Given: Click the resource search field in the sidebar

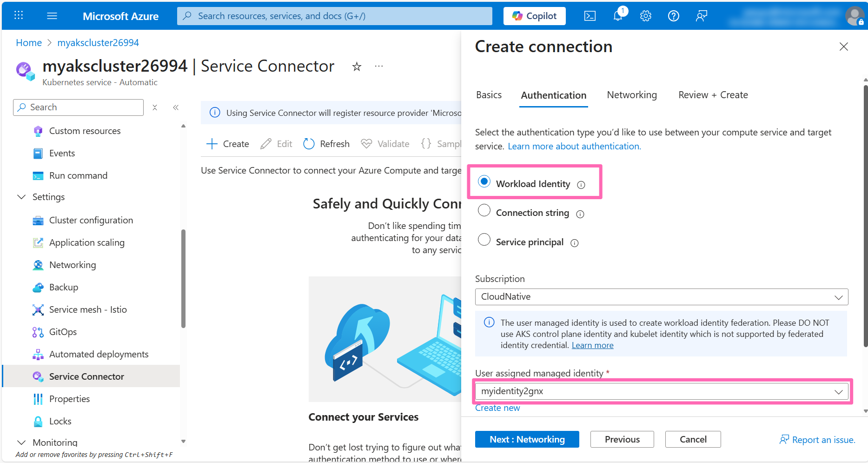Looking at the screenshot, I should pyautogui.click(x=78, y=107).
